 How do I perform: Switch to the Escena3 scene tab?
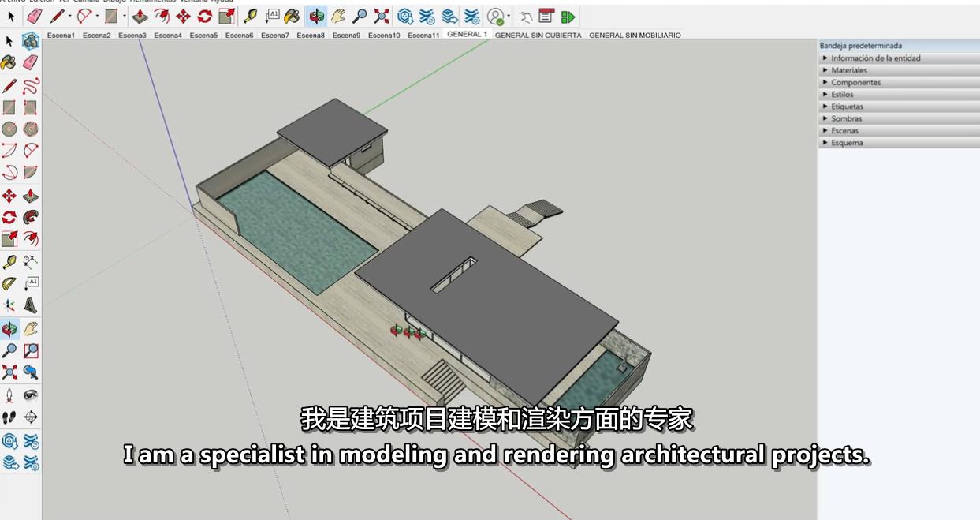[x=132, y=36]
